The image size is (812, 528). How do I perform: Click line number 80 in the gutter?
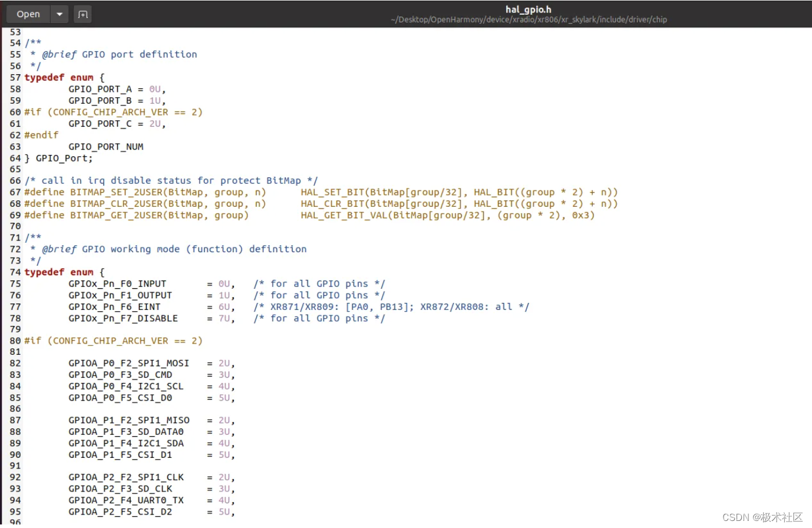click(15, 341)
